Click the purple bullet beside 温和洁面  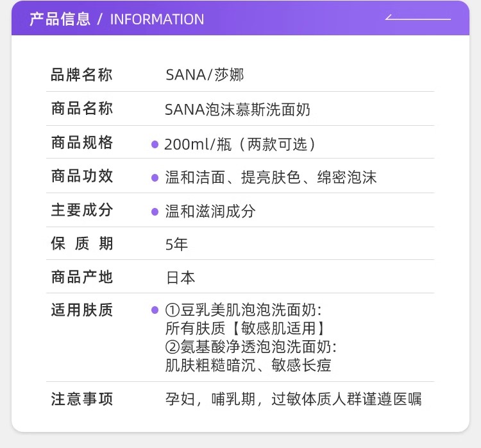(155, 178)
